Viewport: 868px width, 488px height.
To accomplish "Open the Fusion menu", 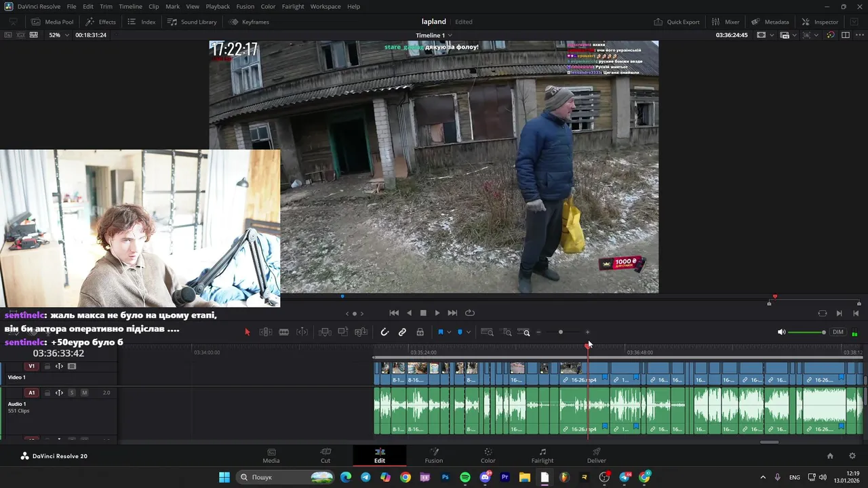I will pyautogui.click(x=245, y=6).
